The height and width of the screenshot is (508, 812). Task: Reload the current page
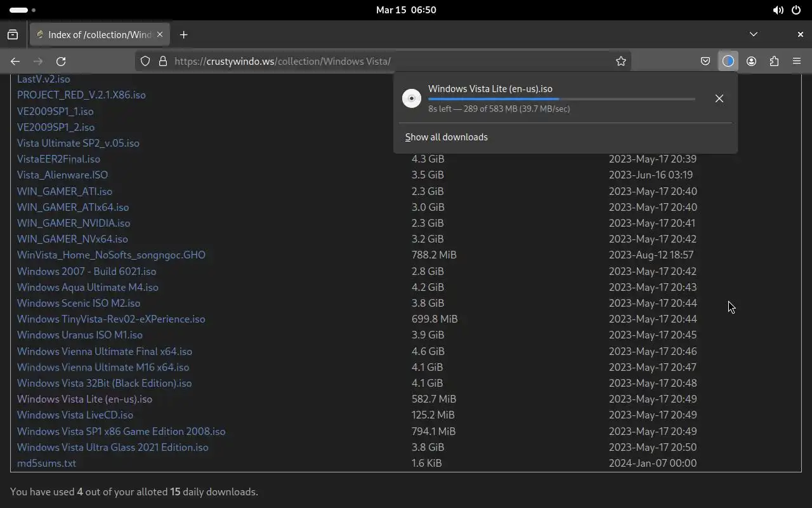pyautogui.click(x=61, y=62)
